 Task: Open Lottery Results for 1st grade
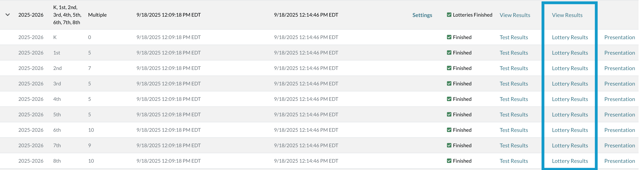tap(570, 53)
